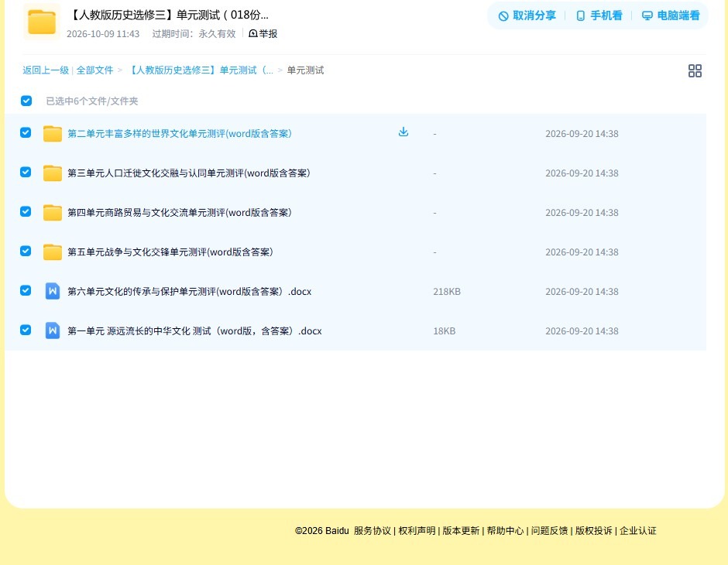Viewport: 728px width, 565px height.
Task: Open folder 第二单元丰富多样的世界文化单元测评
Action: tap(179, 134)
